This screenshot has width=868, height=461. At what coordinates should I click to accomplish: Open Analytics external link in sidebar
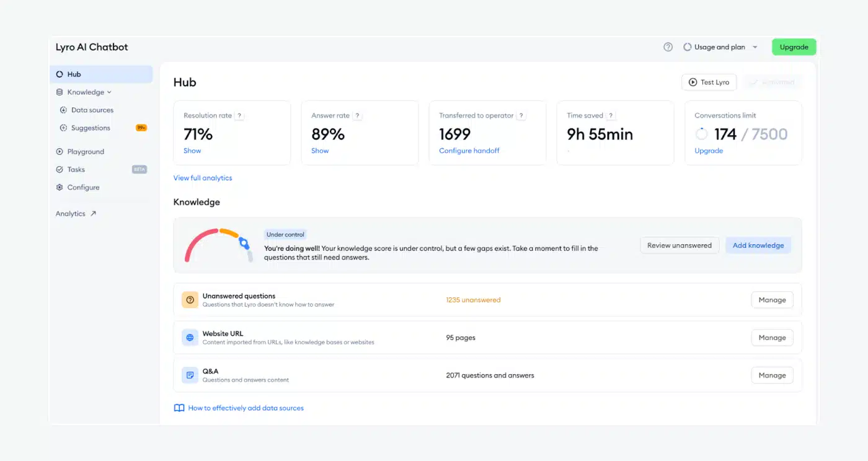76,214
